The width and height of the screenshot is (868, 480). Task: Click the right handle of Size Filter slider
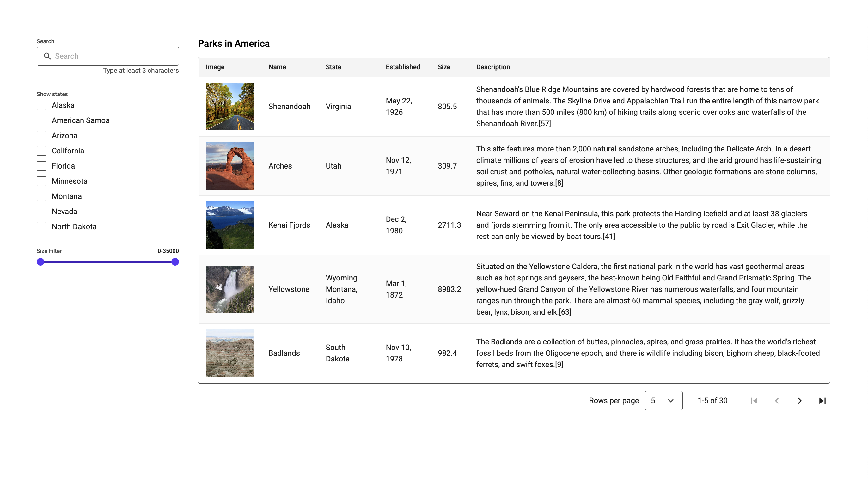point(175,262)
